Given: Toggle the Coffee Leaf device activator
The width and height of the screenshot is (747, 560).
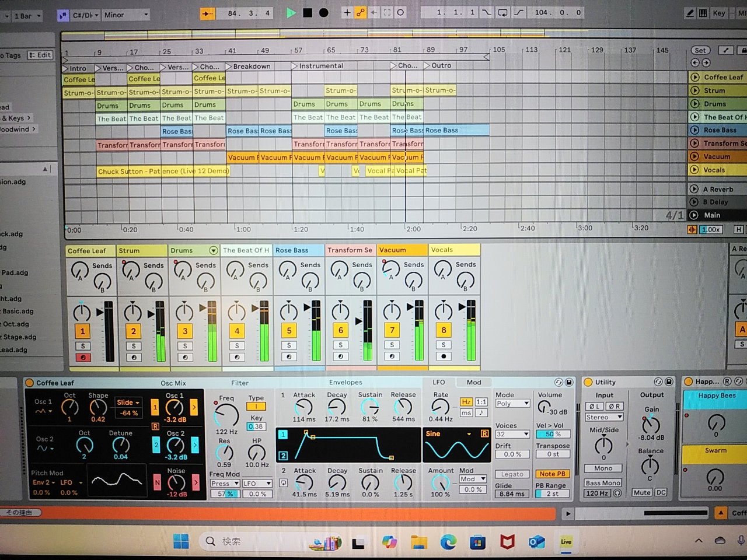Looking at the screenshot, I should (30, 383).
